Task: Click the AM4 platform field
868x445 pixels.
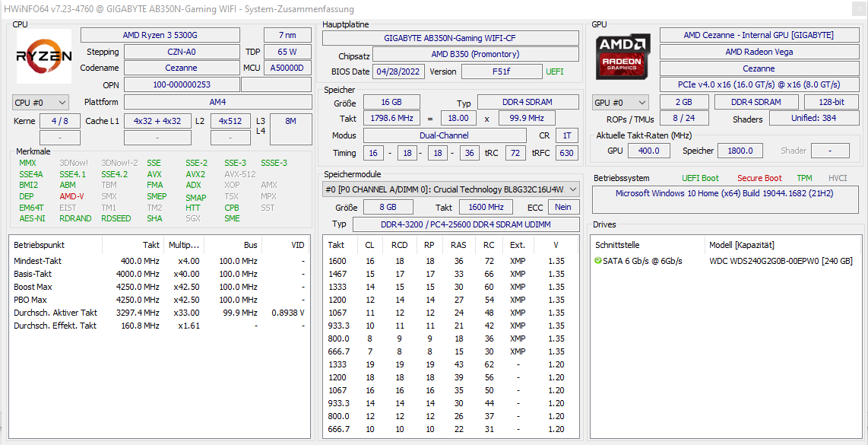Action: pos(217,102)
